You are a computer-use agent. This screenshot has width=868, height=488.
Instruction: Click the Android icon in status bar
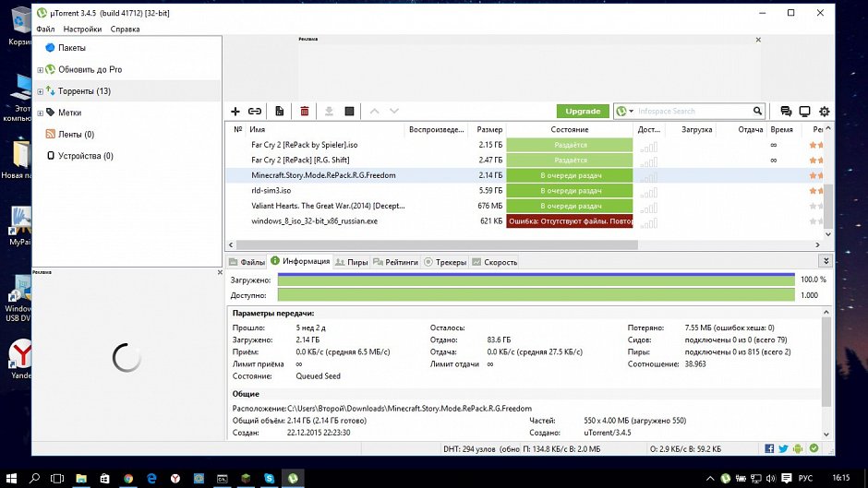(798, 448)
